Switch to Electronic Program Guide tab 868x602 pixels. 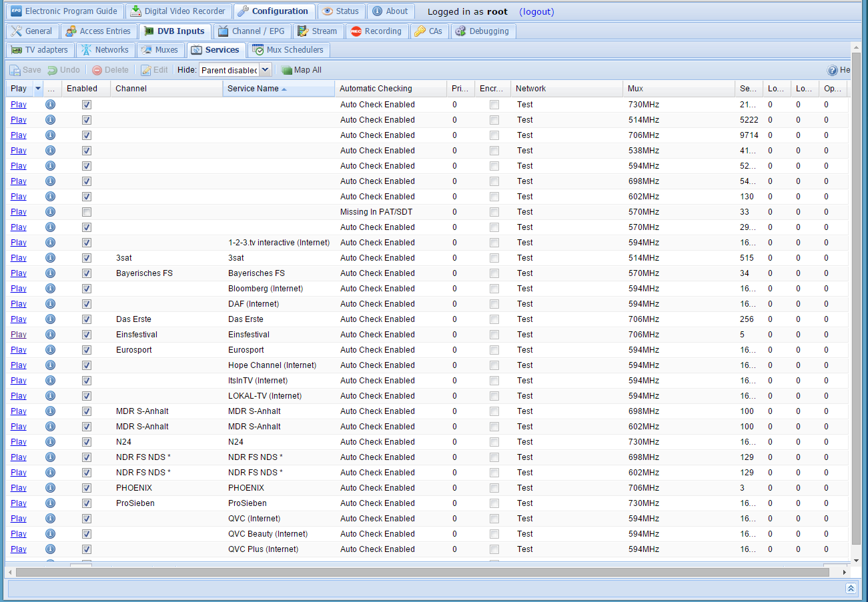[x=65, y=11]
